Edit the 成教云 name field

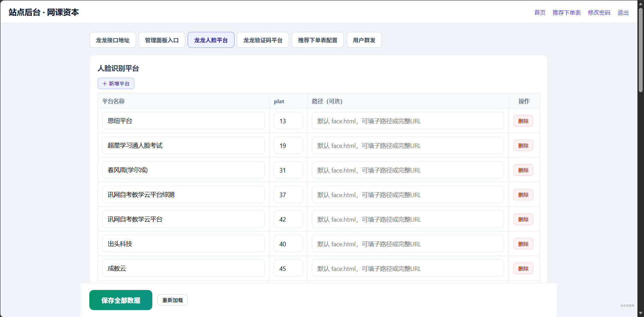point(184,268)
